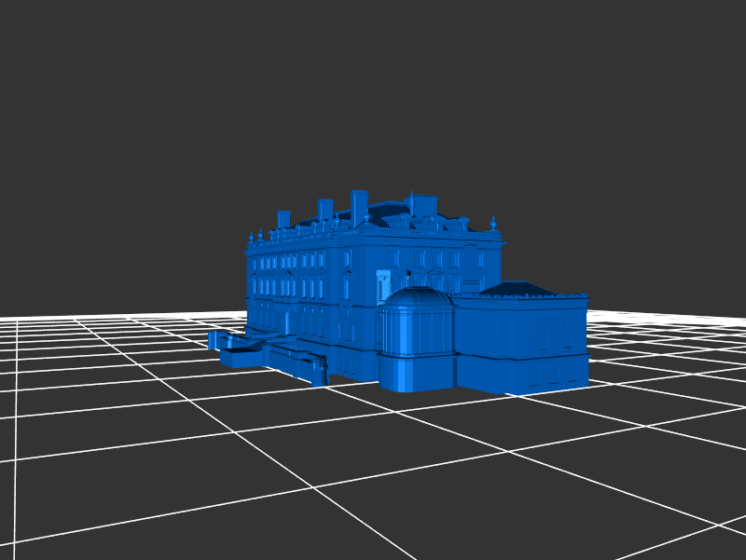Select the light-colored panel above the dome
The image size is (746, 560).
tap(382, 285)
